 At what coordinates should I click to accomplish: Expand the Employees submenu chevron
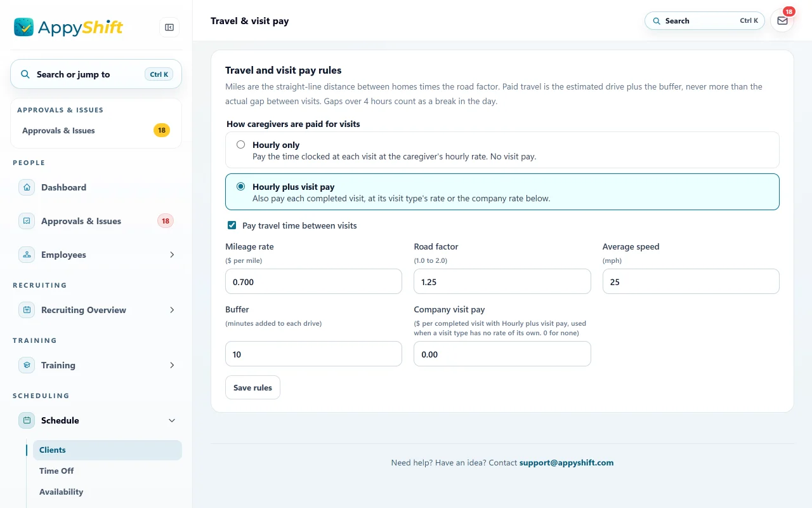click(172, 255)
